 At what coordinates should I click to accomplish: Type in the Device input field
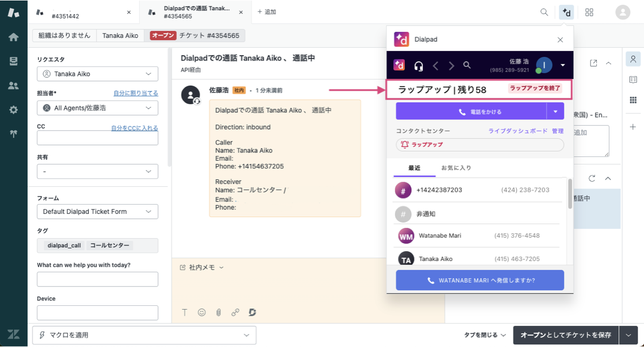point(97,312)
